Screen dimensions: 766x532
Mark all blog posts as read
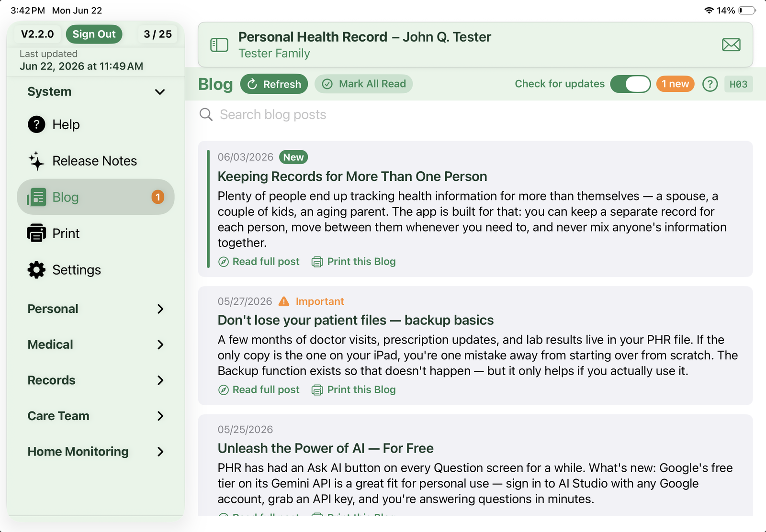tap(364, 84)
